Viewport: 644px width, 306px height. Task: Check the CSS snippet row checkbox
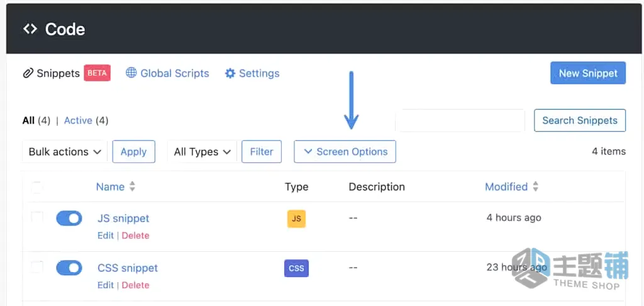[37, 267]
